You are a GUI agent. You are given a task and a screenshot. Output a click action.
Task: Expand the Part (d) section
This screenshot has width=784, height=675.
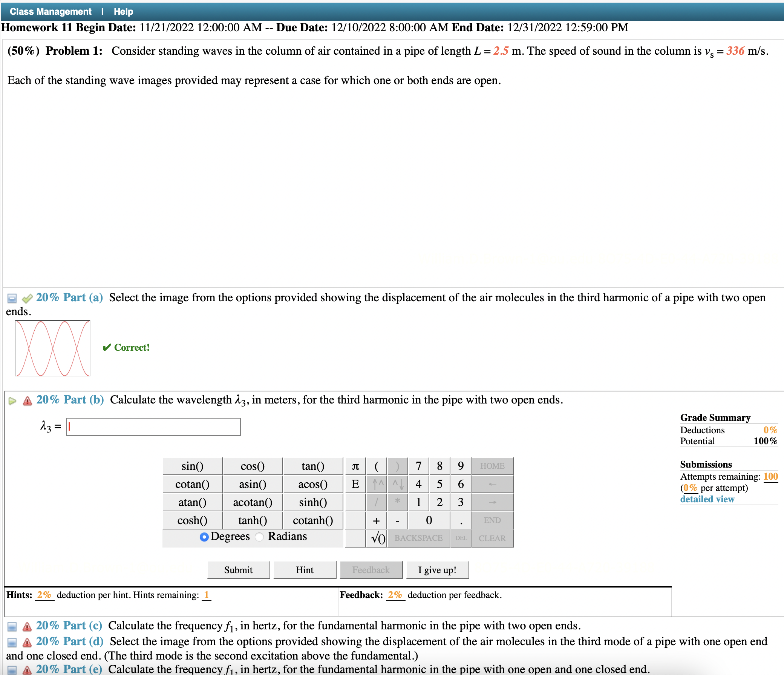point(12,642)
